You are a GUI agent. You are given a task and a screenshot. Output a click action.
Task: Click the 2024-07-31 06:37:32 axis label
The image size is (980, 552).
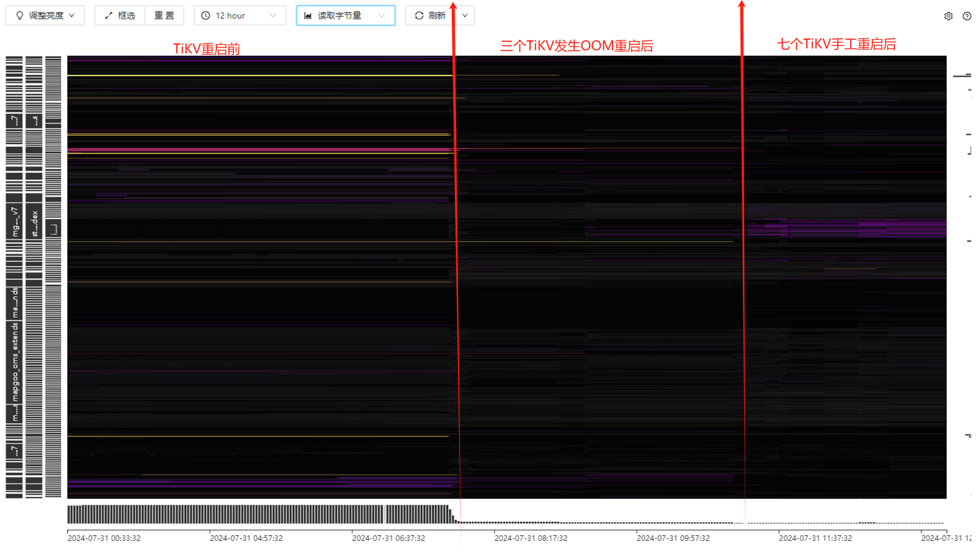389,538
